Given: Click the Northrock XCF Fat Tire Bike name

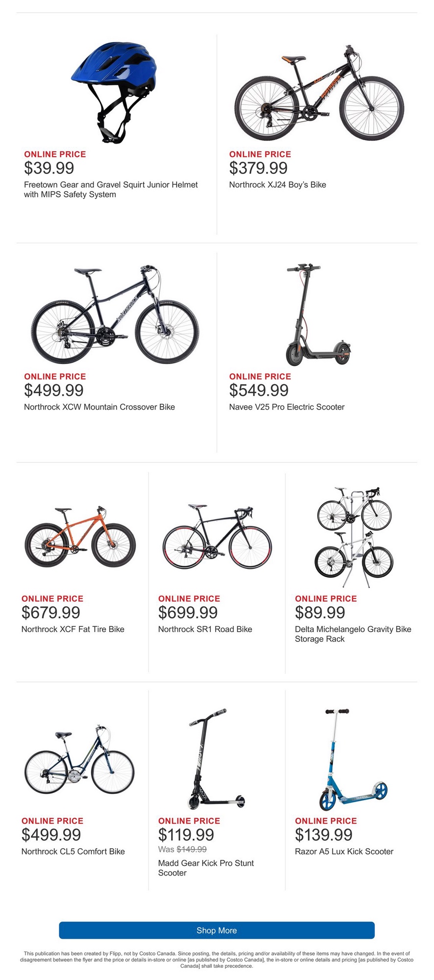Looking at the screenshot, I should [x=73, y=629].
